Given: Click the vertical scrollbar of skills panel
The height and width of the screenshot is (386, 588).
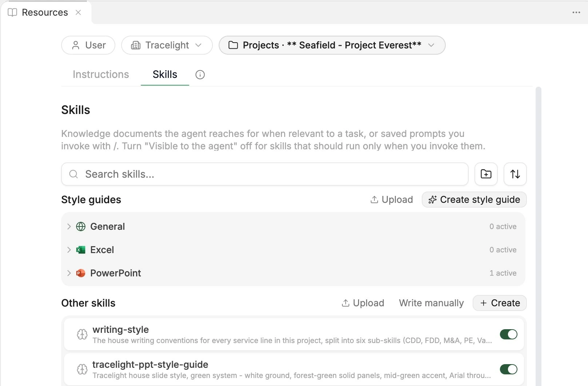Looking at the screenshot, I should pyautogui.click(x=539, y=236).
